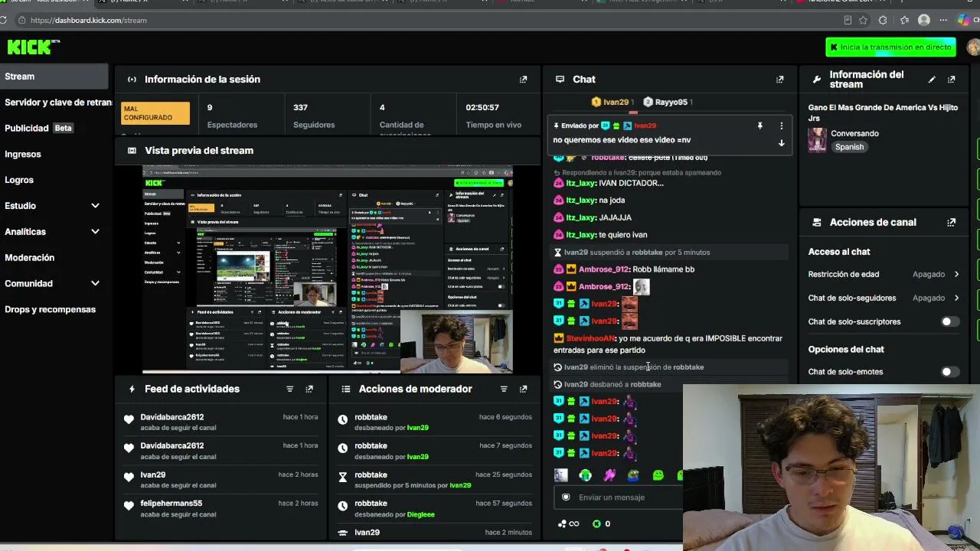
Task: Click the frog in water emote
Action: (633, 475)
